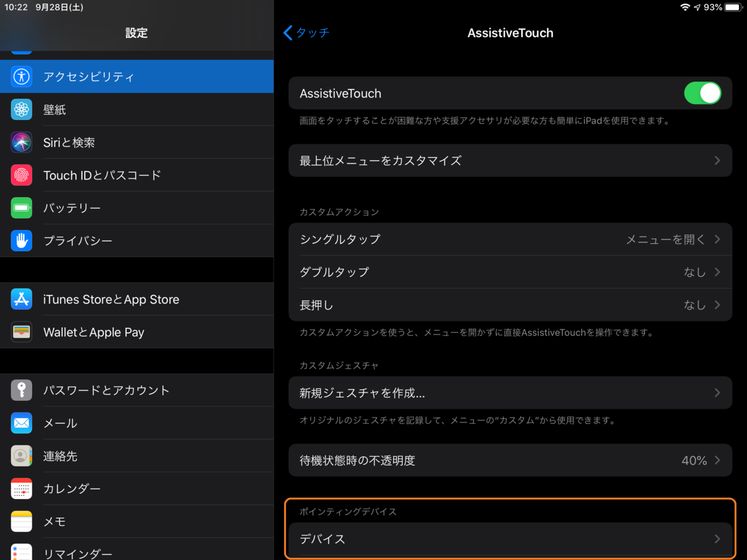Open Accessibility settings via its icon

22,77
